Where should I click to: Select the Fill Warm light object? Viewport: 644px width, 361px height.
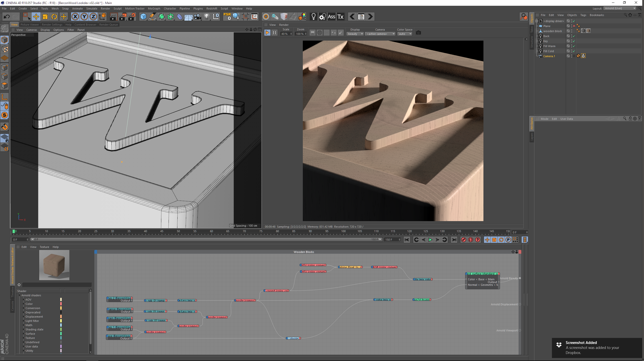click(x=549, y=46)
